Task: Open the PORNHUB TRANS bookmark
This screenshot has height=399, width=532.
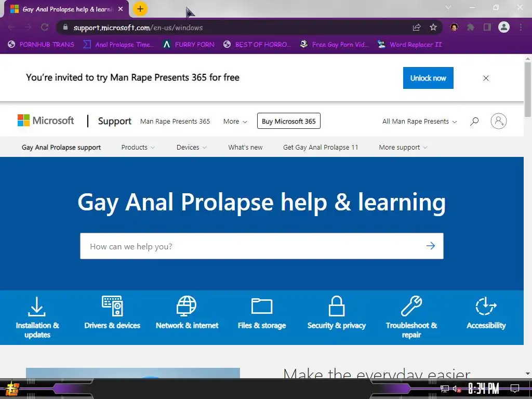Action: click(41, 45)
